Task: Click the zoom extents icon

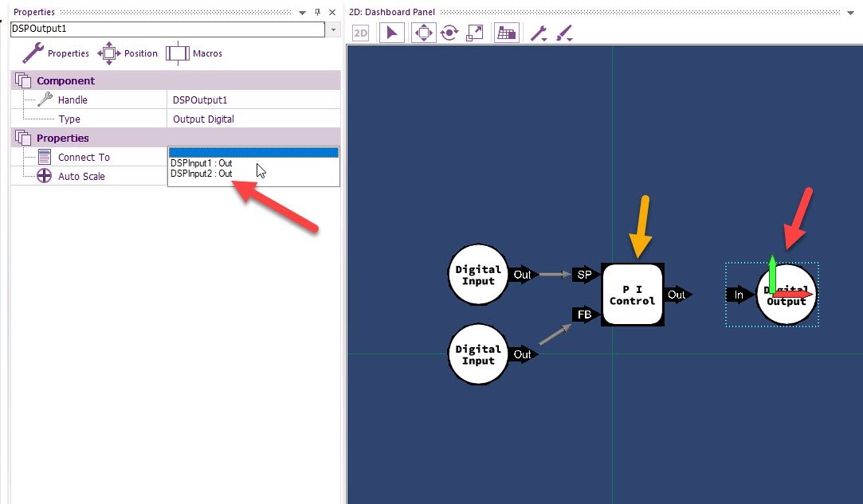Action: [474, 33]
